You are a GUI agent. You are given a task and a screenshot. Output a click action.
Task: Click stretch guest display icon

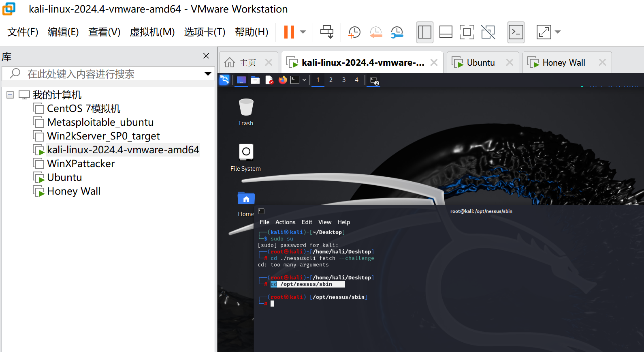click(x=544, y=32)
